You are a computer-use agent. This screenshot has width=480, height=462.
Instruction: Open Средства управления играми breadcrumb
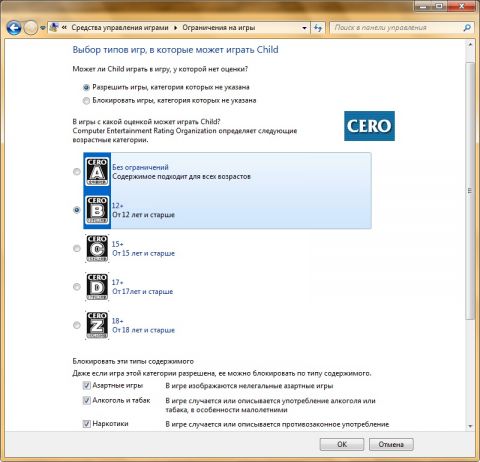pyautogui.click(x=120, y=28)
